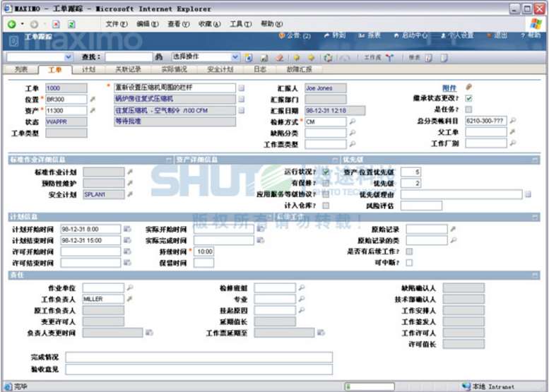Click the new record icon after 选择操作 dropdown

[248, 58]
